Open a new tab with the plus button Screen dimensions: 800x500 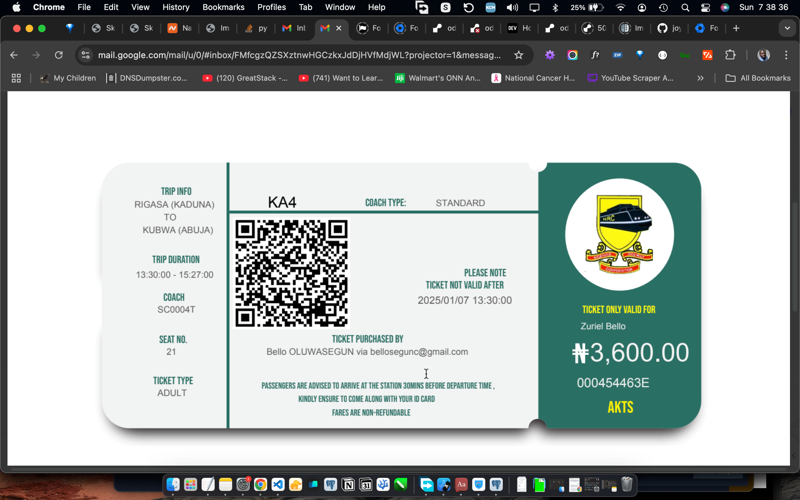736,28
